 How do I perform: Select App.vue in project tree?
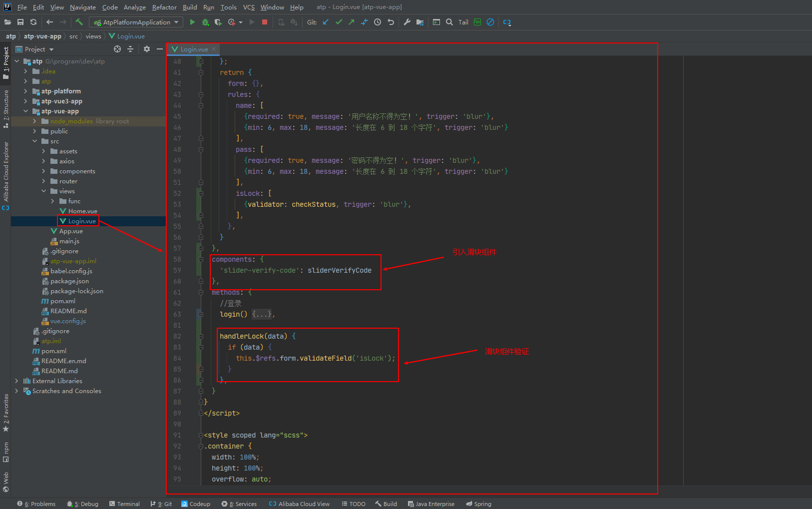[x=71, y=231]
